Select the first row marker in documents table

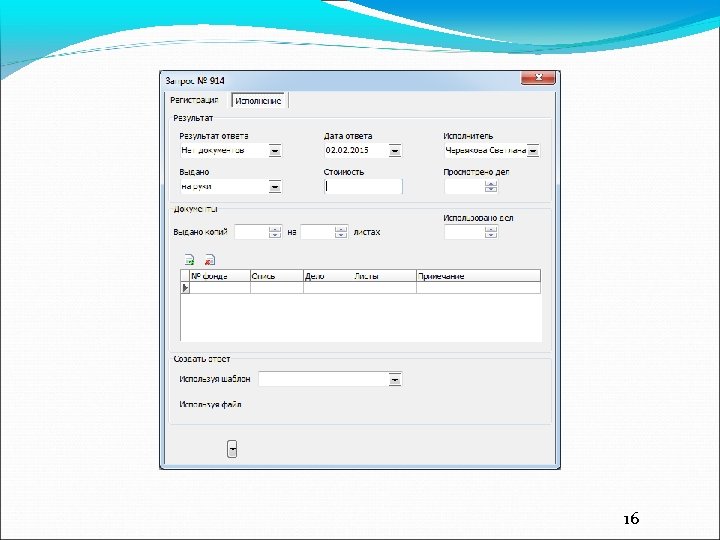pyautogui.click(x=185, y=288)
